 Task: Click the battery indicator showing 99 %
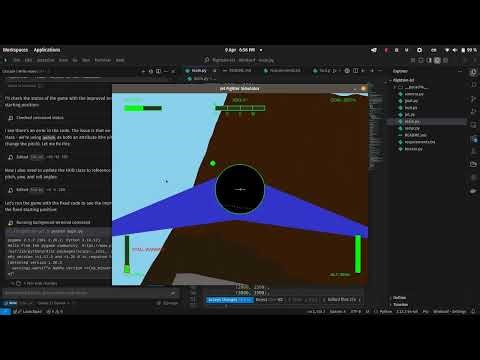(469, 50)
